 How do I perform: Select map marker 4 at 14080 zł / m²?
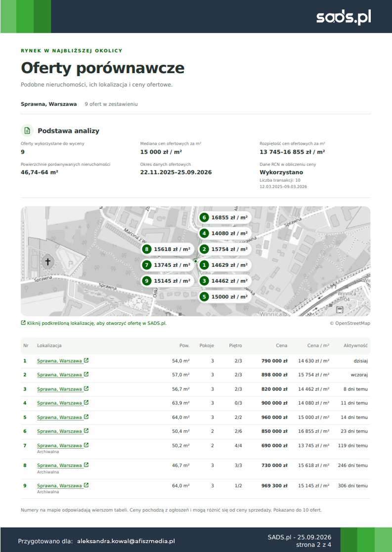[x=224, y=233]
